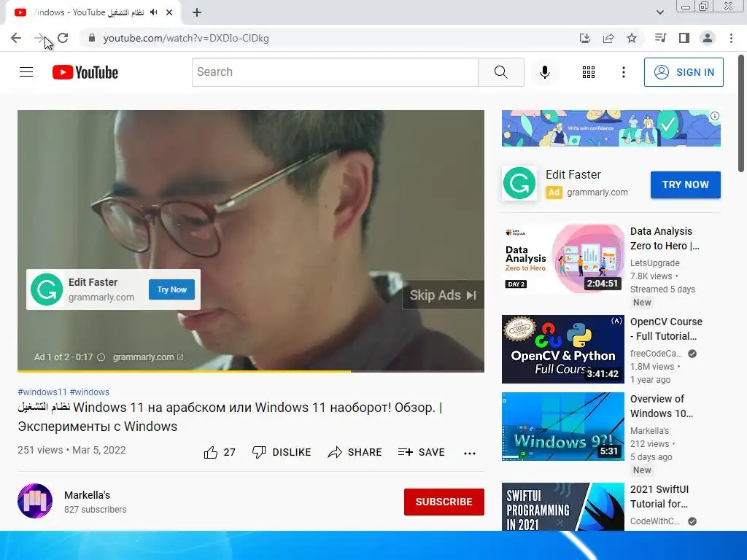Open Data Analysis Zero to Hero thumbnail
The image size is (747, 560).
tap(563, 259)
